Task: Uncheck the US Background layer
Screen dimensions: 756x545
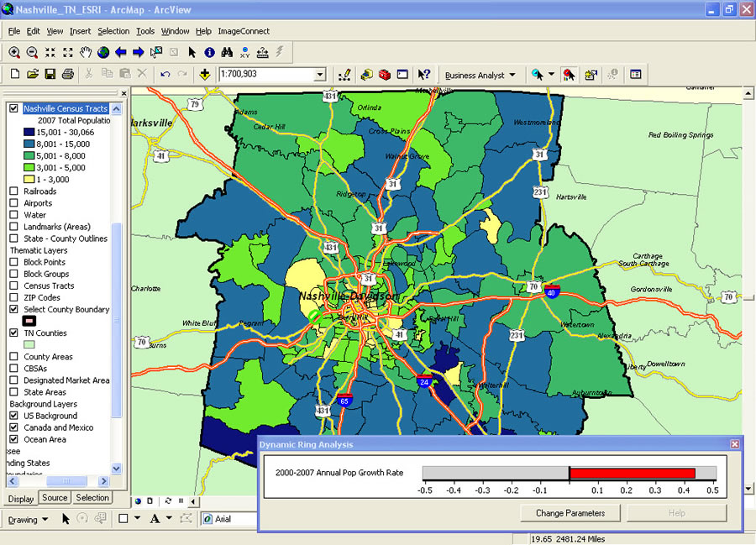Action: click(x=14, y=416)
